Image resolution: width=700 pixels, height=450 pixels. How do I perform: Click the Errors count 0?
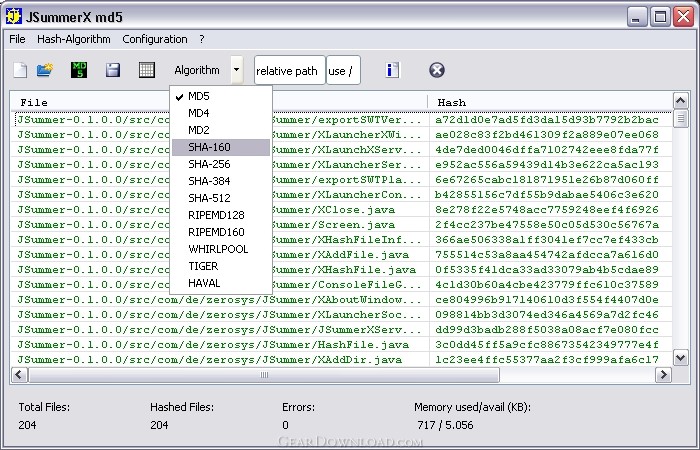[285, 425]
